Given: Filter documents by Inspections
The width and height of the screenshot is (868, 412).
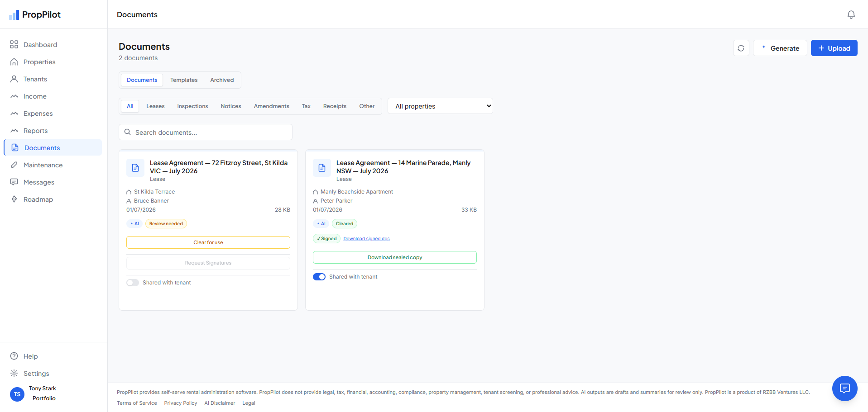Looking at the screenshot, I should tap(192, 106).
